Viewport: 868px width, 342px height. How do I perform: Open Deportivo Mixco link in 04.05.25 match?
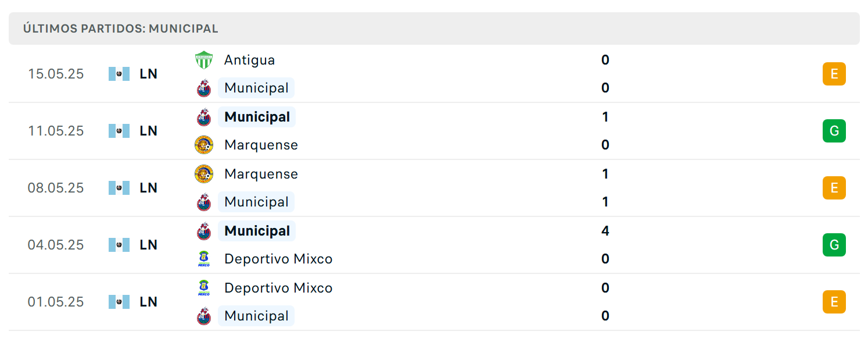pos(278,259)
